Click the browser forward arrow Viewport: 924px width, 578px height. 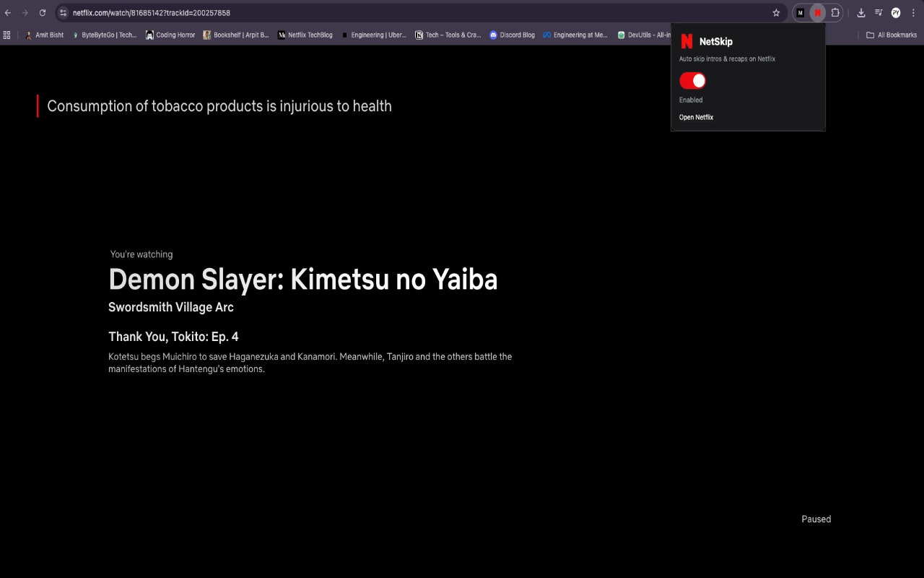pos(25,13)
